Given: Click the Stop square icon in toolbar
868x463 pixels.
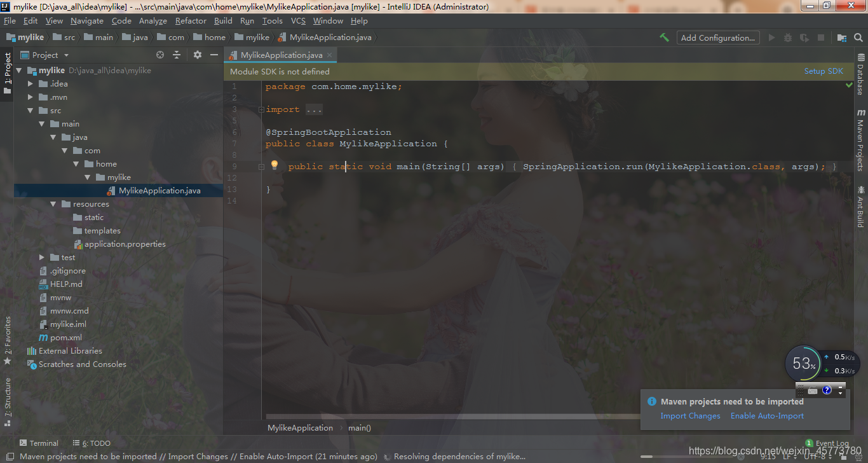Looking at the screenshot, I should pyautogui.click(x=821, y=38).
